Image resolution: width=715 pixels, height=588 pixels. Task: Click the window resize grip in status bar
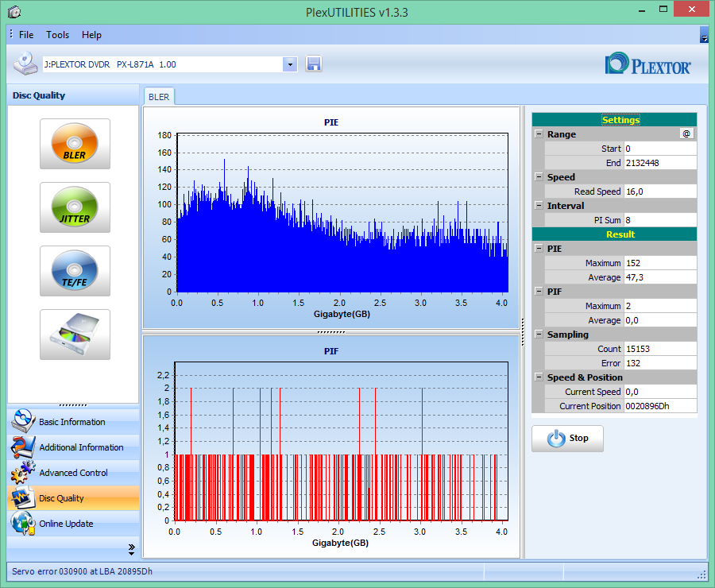(x=702, y=575)
